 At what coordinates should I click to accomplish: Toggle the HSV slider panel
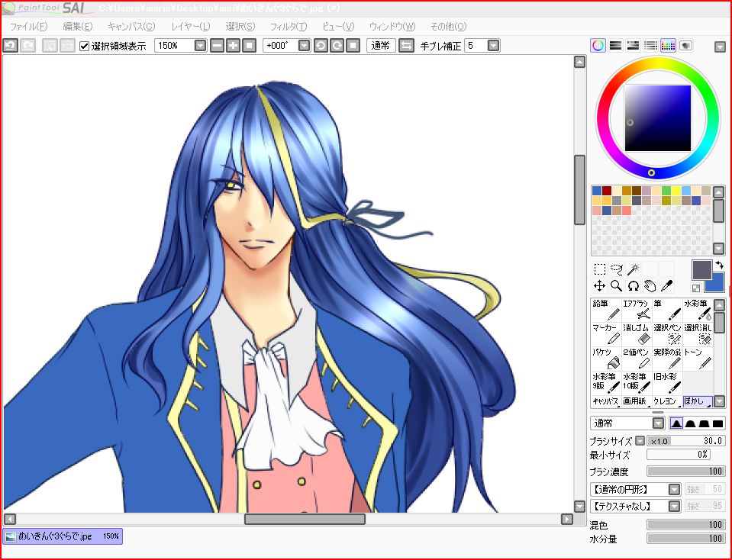(633, 45)
